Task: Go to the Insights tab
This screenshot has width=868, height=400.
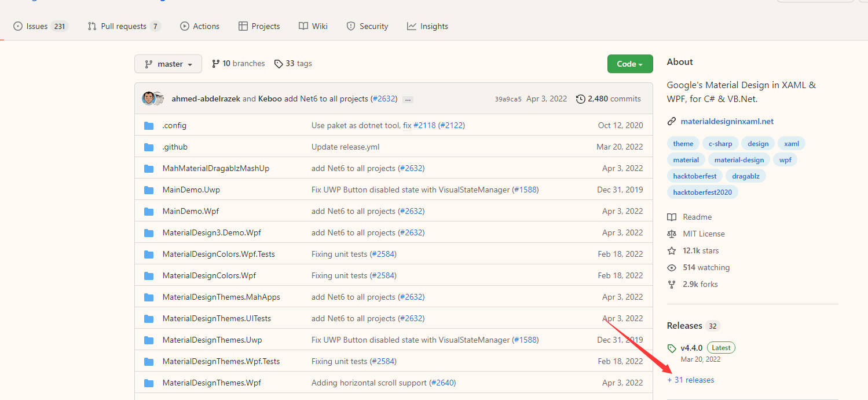Action: point(427,26)
